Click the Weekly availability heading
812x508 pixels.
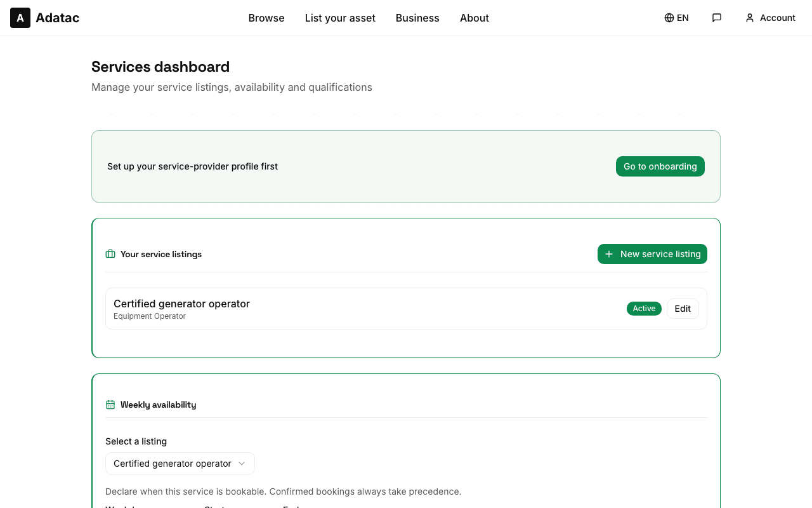point(158,404)
